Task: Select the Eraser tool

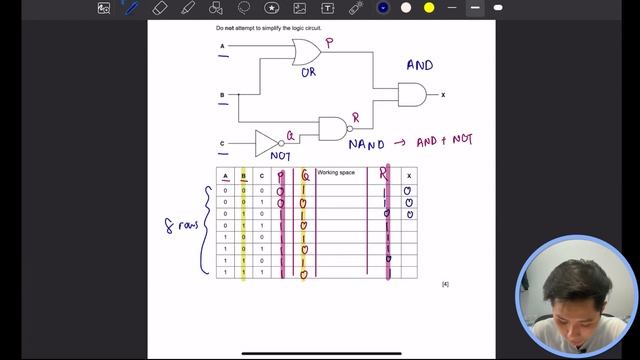Action: [x=160, y=8]
